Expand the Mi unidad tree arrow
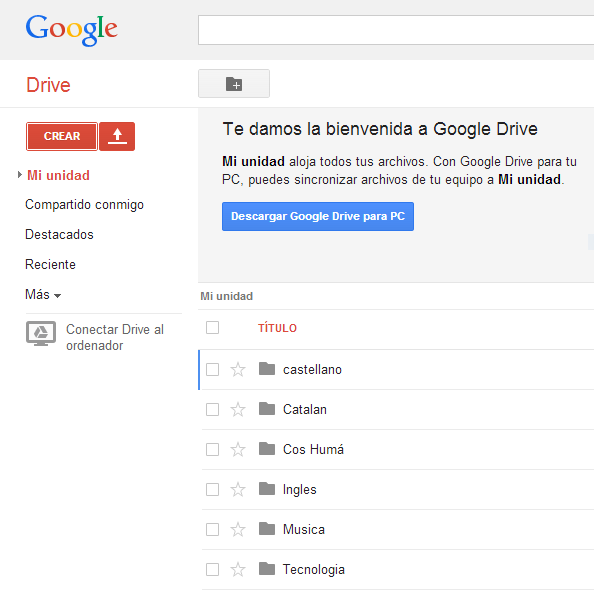The width and height of the screenshot is (594, 597). click(x=19, y=175)
